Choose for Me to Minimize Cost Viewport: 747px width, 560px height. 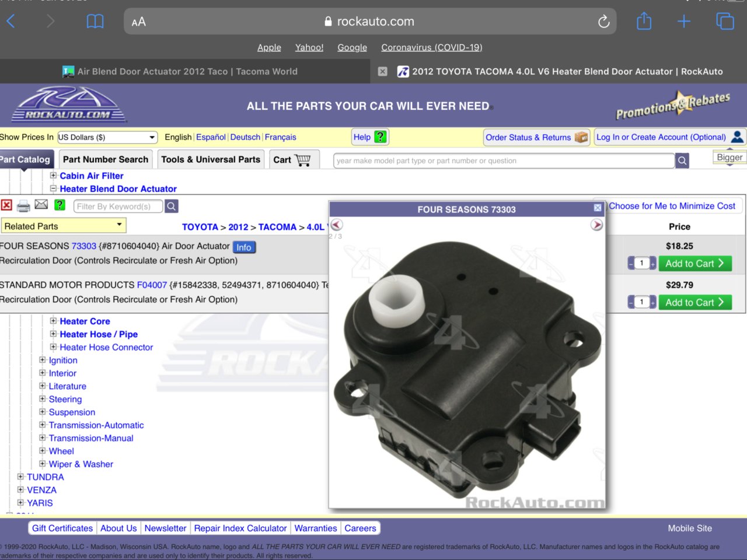coord(672,206)
